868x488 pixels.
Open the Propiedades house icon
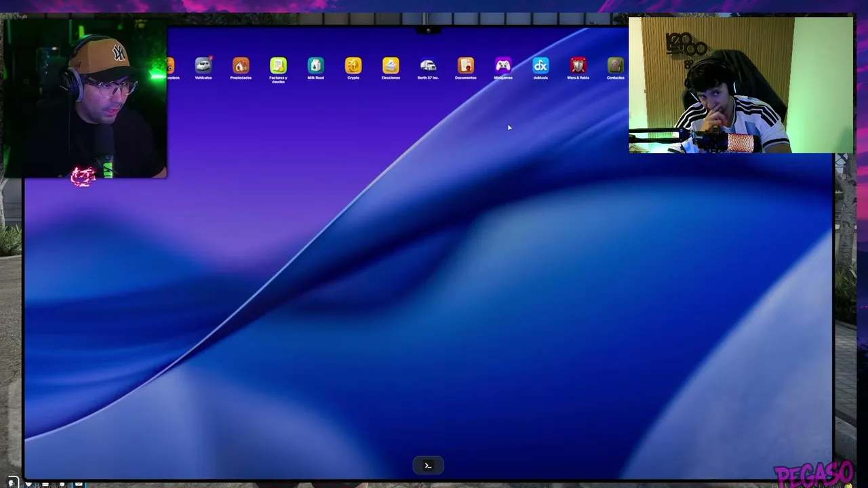click(x=241, y=66)
